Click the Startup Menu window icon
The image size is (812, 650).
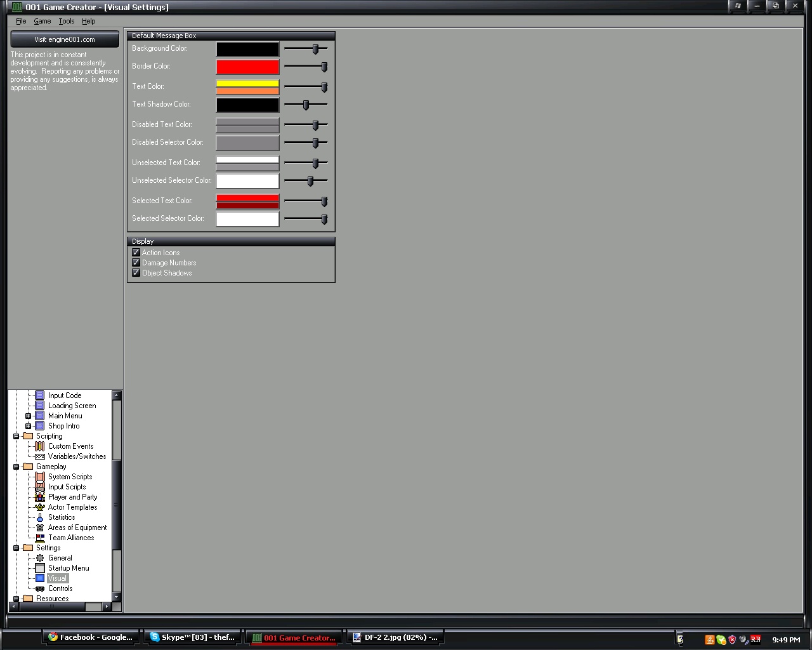click(x=40, y=568)
